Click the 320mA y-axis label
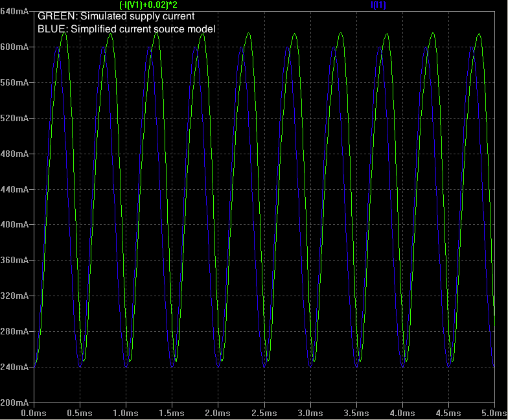508x420 pixels. (14, 296)
